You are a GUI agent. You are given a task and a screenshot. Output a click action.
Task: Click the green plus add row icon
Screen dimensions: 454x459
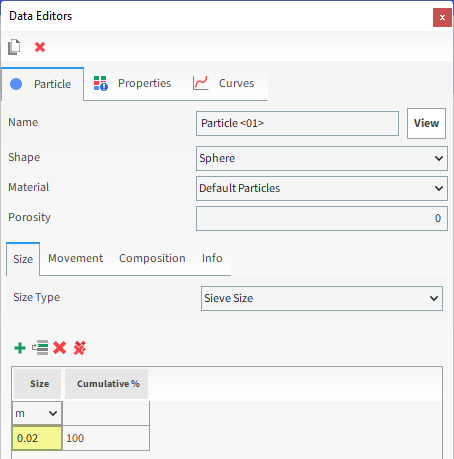[20, 348]
